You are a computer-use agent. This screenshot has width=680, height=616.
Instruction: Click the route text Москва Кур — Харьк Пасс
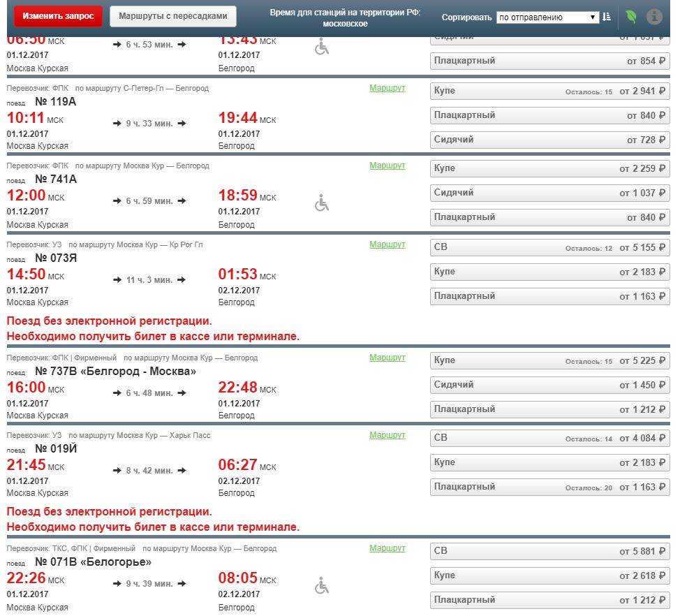[x=163, y=435]
